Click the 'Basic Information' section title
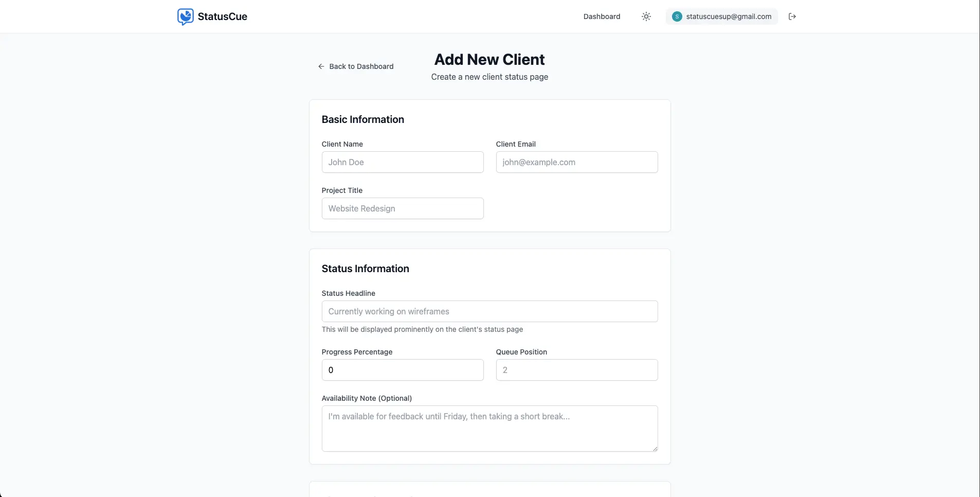This screenshot has width=980, height=497. coord(362,119)
